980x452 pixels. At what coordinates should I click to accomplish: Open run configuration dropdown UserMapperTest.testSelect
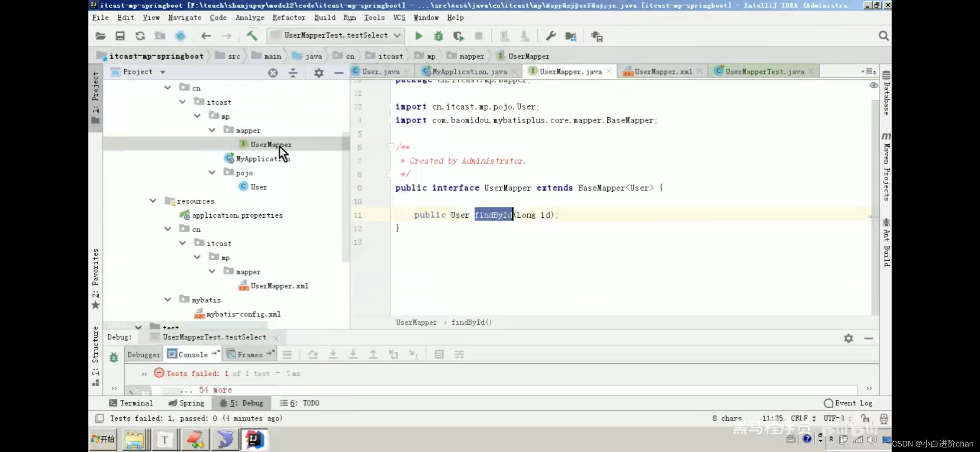pos(336,36)
